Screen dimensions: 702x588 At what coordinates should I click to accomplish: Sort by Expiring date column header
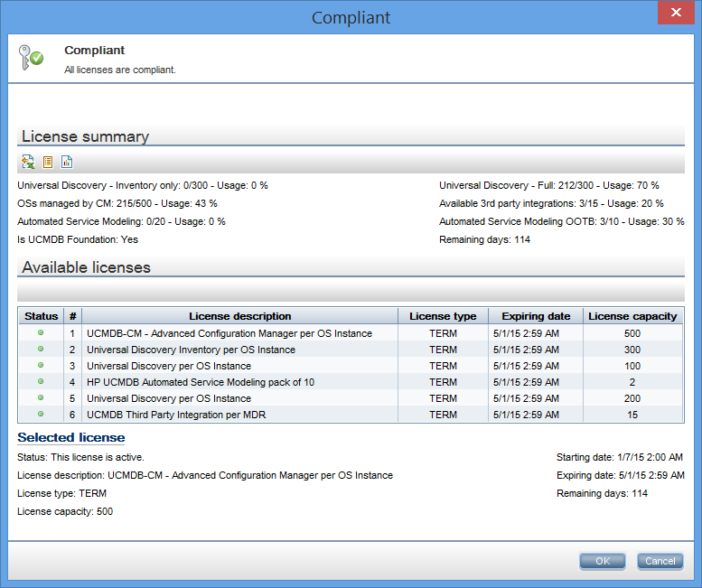pyautogui.click(x=536, y=316)
